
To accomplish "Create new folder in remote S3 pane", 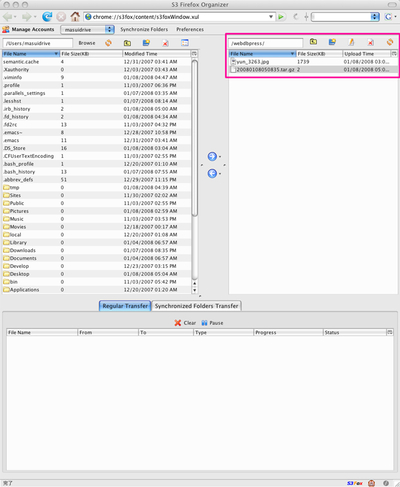I will click(332, 42).
